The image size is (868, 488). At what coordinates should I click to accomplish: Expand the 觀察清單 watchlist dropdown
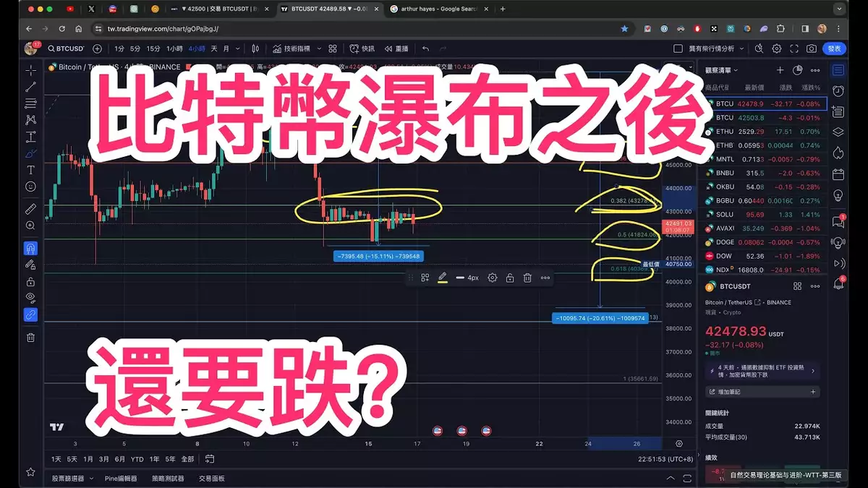(x=721, y=70)
